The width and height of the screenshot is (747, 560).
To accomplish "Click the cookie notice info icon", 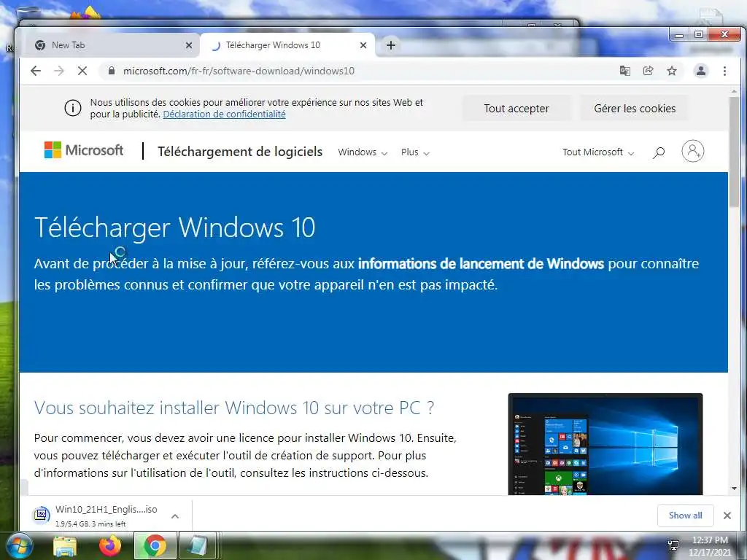I will [73, 108].
